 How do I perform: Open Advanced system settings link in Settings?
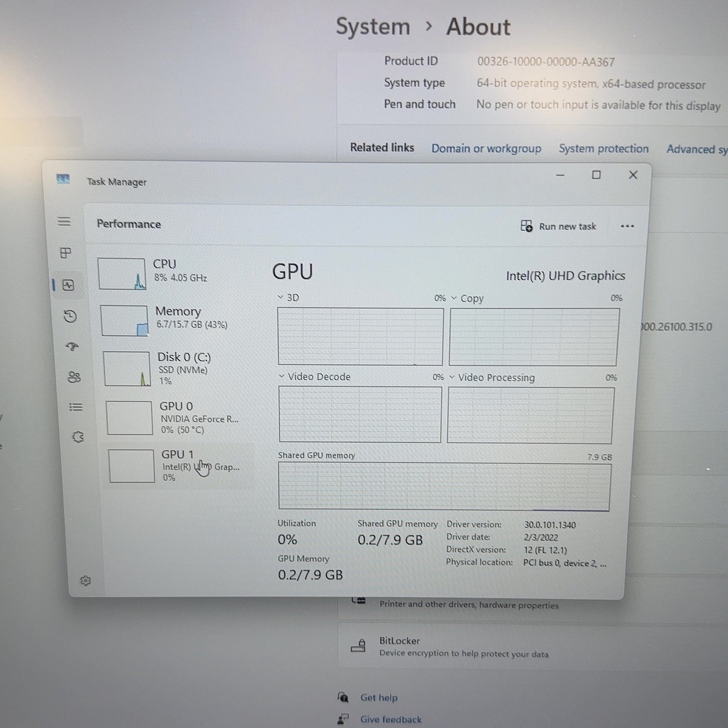(697, 149)
